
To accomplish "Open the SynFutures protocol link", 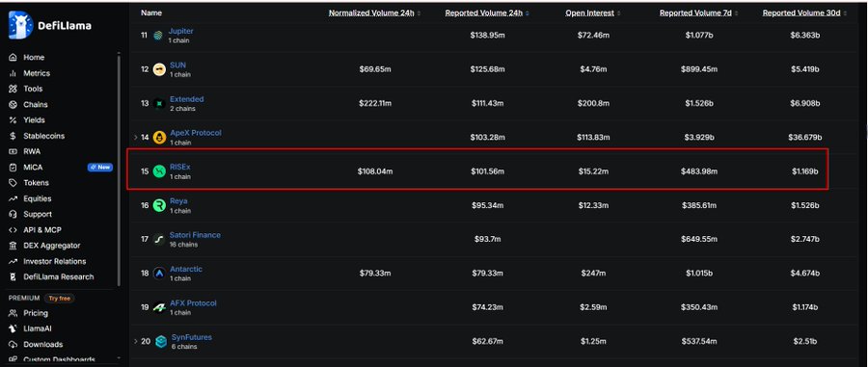I will 192,337.
